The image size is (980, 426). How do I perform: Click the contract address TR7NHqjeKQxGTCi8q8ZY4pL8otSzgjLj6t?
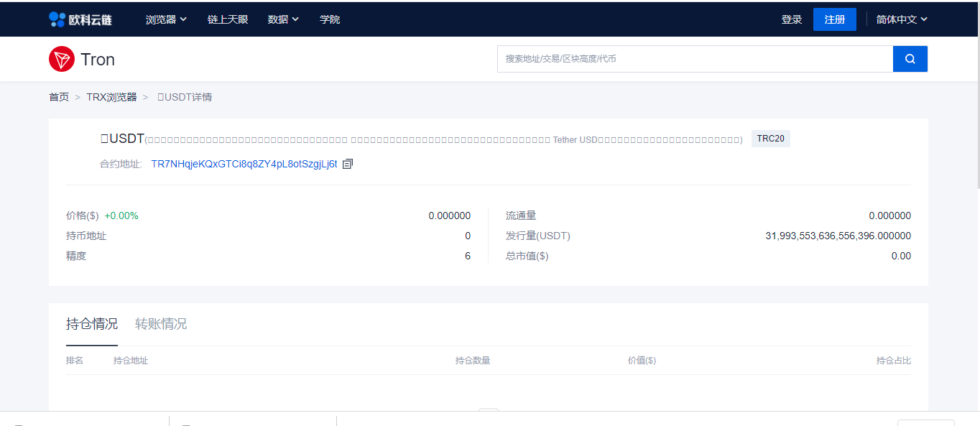pyautogui.click(x=244, y=164)
